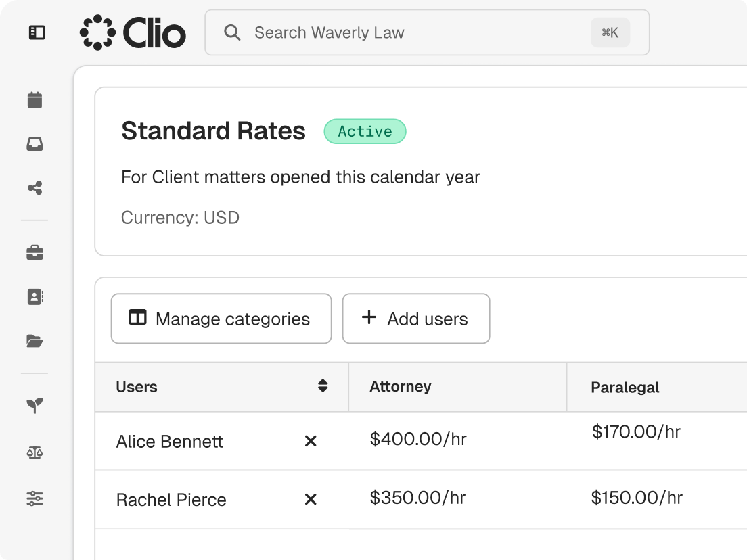Edit Alice Bennett's $400.00/hr attorney rate
747x560 pixels.
click(418, 439)
